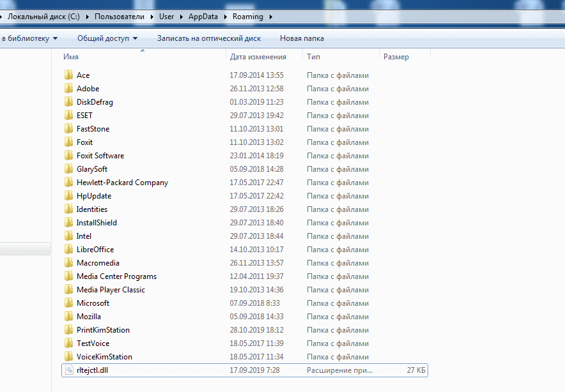Select the Media Player Classic name
565x392 pixels.
coord(111,290)
